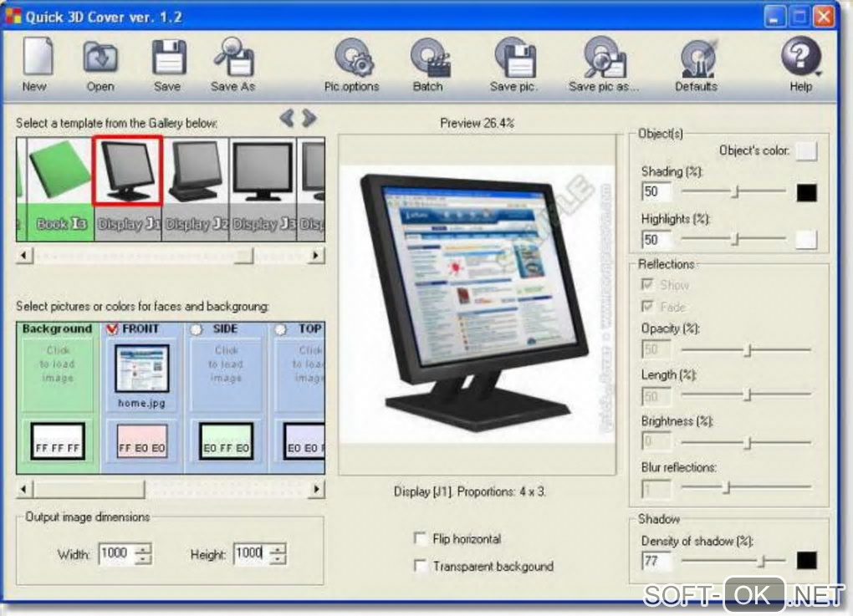This screenshot has height=616, width=853.
Task: Click the Opacity percent input field
Action: pyautogui.click(x=656, y=349)
